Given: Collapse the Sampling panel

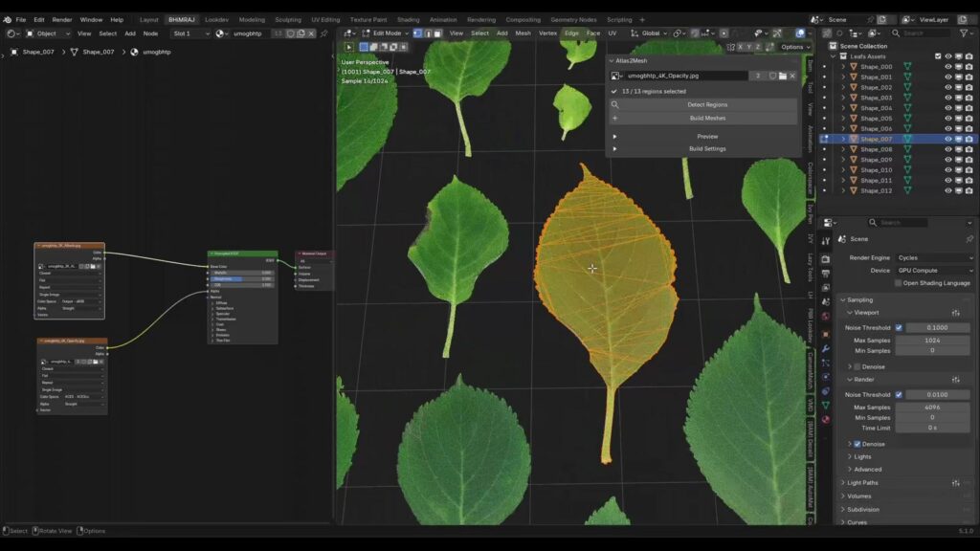Looking at the screenshot, I should (859, 299).
